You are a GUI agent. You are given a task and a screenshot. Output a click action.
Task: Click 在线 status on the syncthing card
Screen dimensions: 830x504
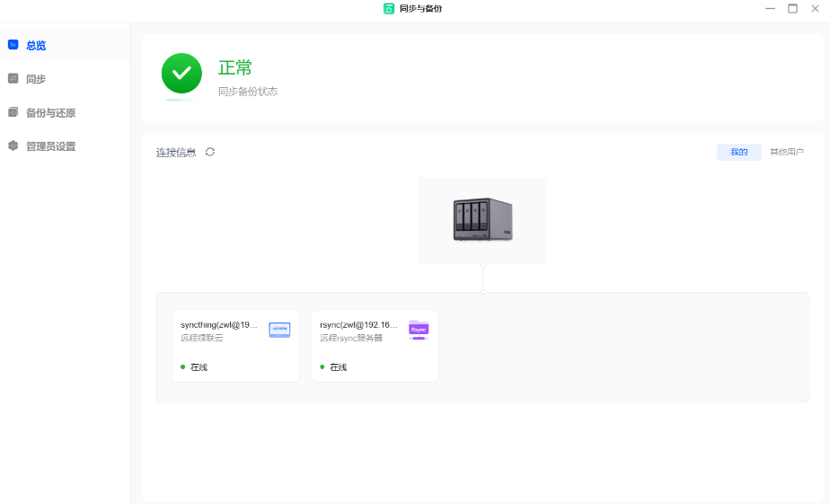click(199, 367)
